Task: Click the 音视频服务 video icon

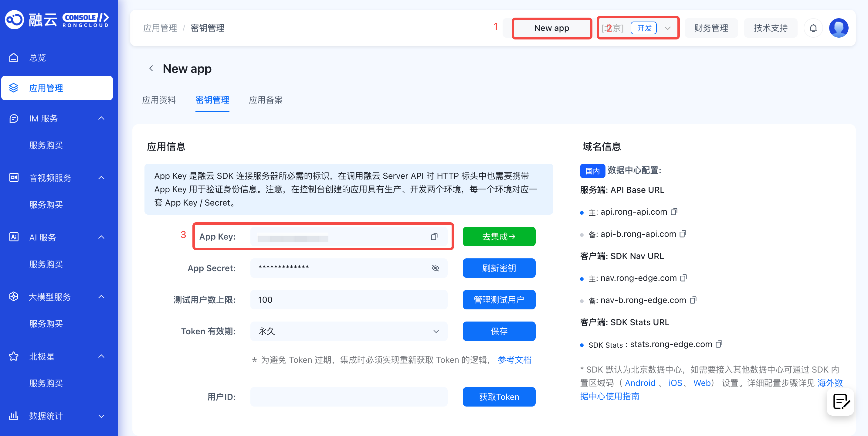Action: (x=13, y=178)
